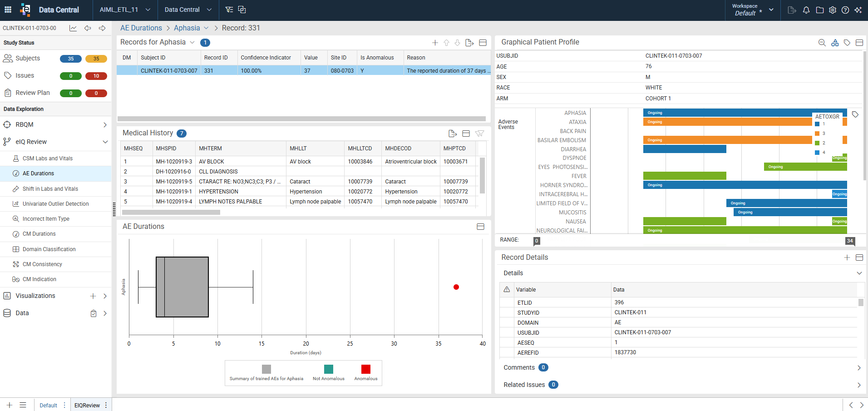The height and width of the screenshot is (411, 868).
Task: Add a record with the plus icon in Records for Aphasia
Action: [435, 43]
